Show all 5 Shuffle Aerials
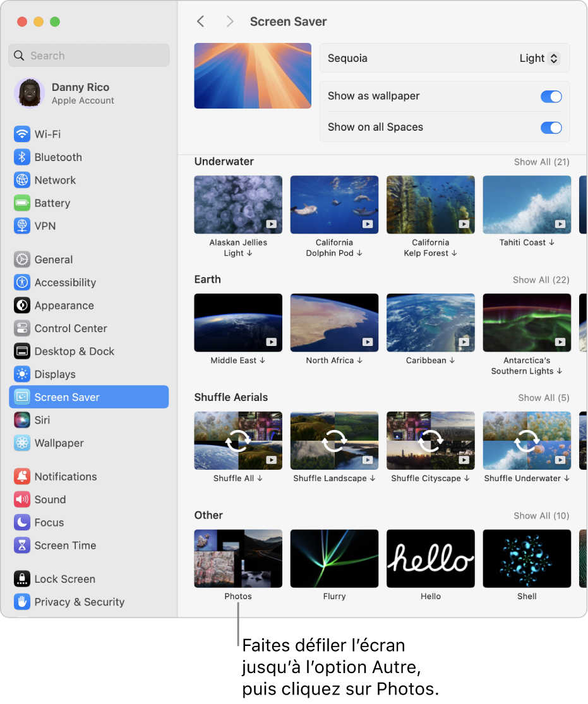The image size is (588, 704). coord(544,398)
